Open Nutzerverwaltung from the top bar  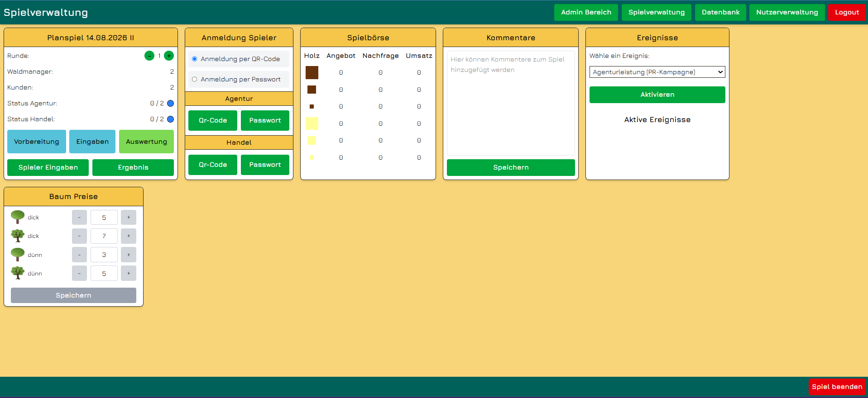pyautogui.click(x=787, y=12)
